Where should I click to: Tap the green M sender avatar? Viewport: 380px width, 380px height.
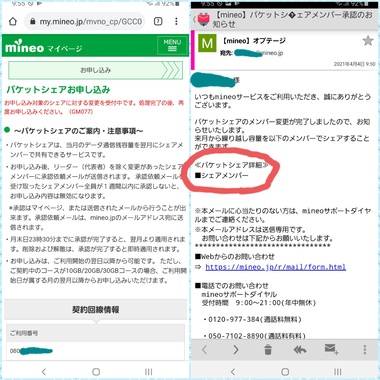click(x=207, y=44)
